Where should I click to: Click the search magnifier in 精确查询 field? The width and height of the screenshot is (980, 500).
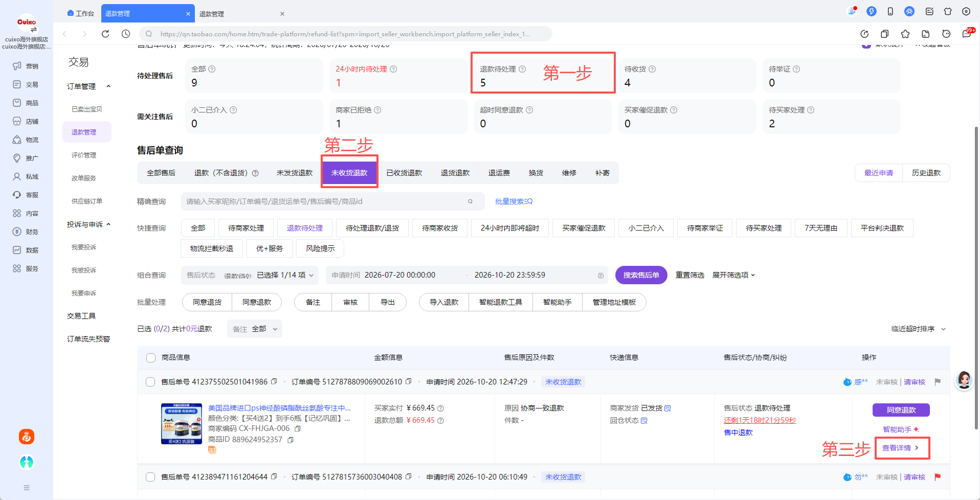click(x=470, y=201)
